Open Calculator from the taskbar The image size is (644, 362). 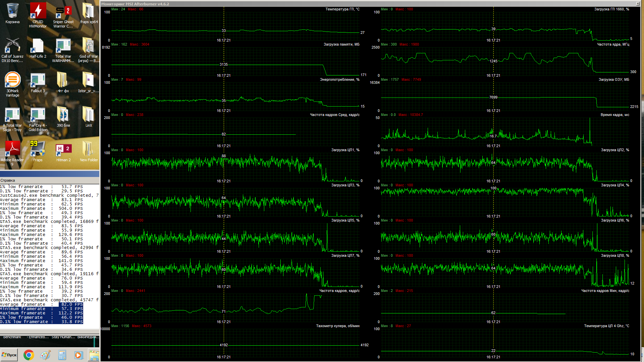62,355
